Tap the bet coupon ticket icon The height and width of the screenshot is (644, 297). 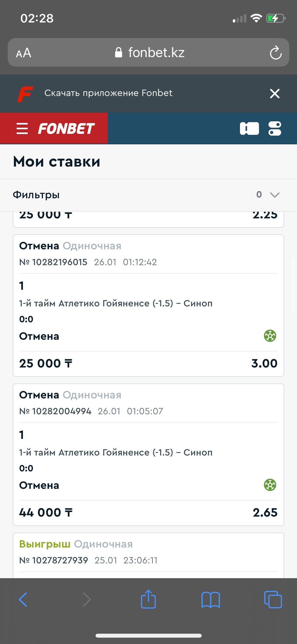249,128
